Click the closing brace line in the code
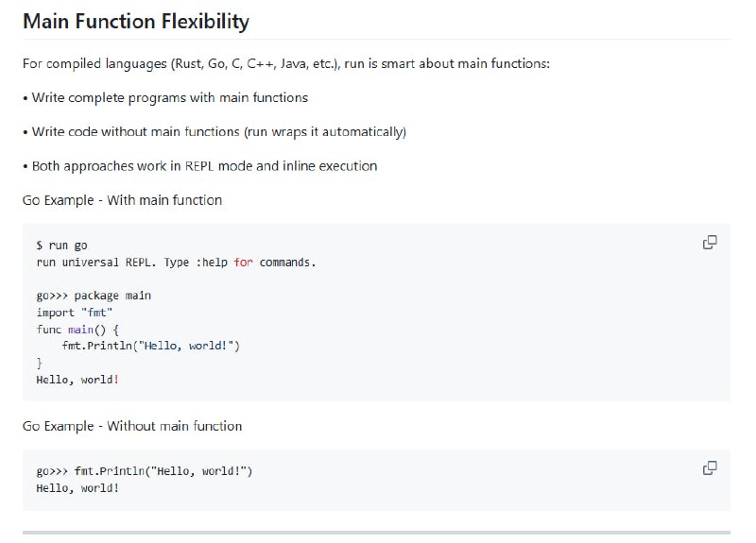The image size is (756, 543). click(39, 363)
